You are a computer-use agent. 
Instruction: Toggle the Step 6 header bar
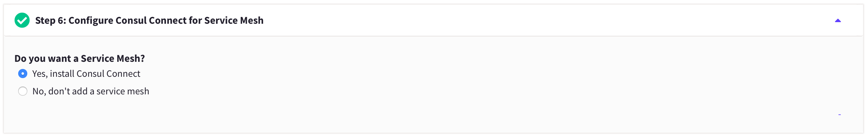click(x=505, y=20)
